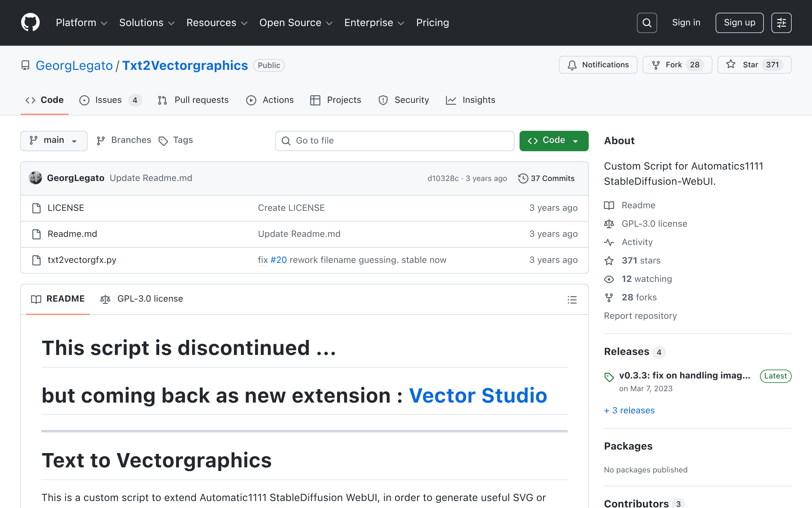
Task: Fork the repository
Action: [x=677, y=65]
